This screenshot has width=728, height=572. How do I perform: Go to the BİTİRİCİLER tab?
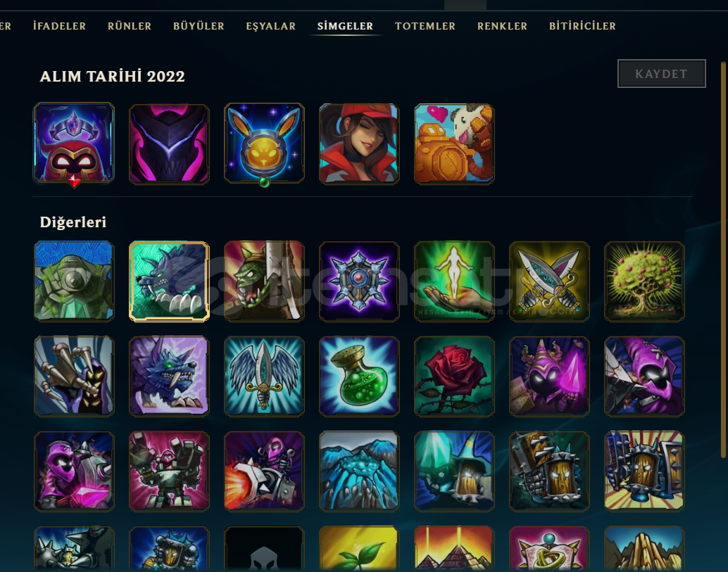[x=582, y=26]
